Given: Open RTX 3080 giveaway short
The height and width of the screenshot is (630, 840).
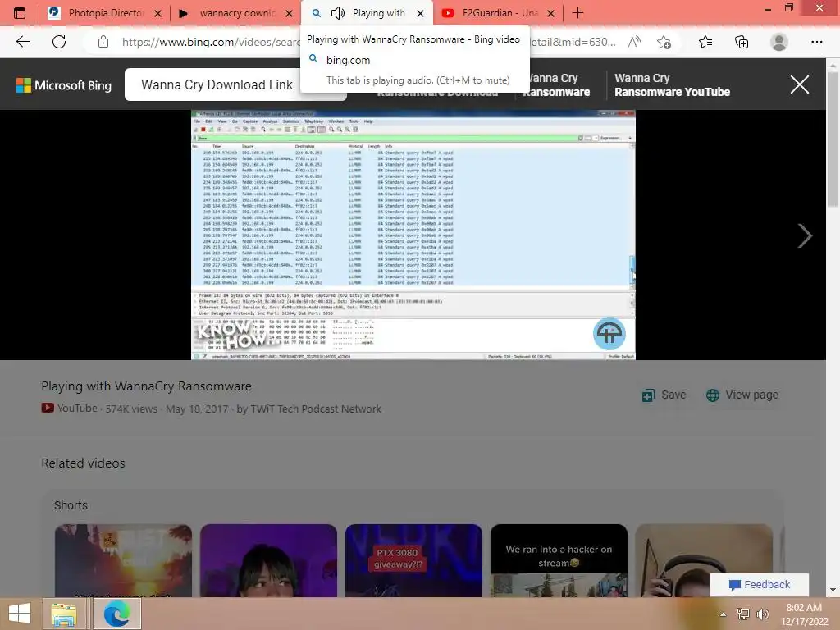Looking at the screenshot, I should point(413,560).
